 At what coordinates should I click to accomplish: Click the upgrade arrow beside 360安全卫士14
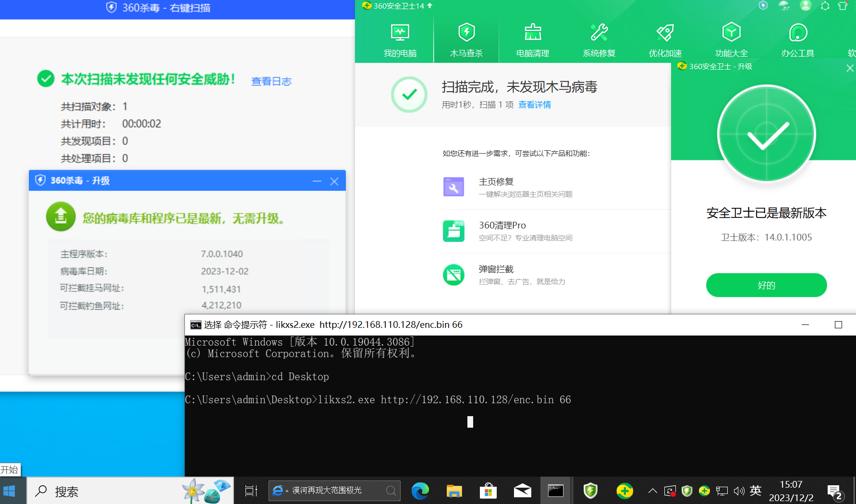click(429, 6)
